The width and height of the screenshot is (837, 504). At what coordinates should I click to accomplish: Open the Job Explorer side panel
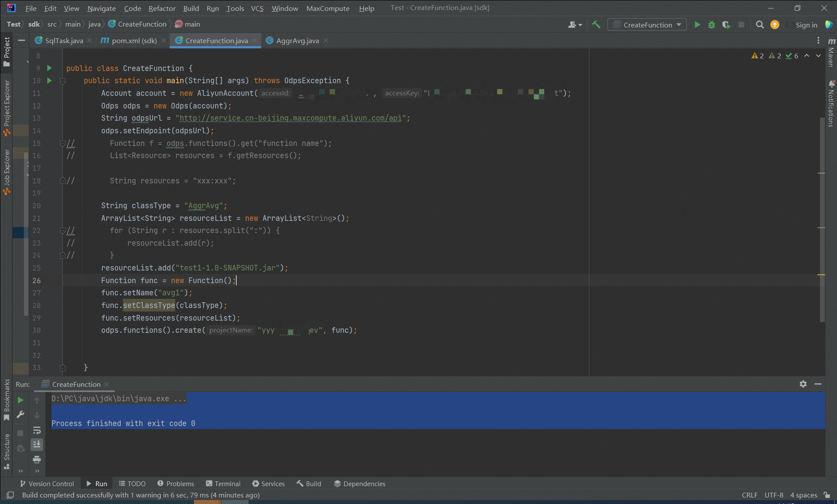coord(7,173)
